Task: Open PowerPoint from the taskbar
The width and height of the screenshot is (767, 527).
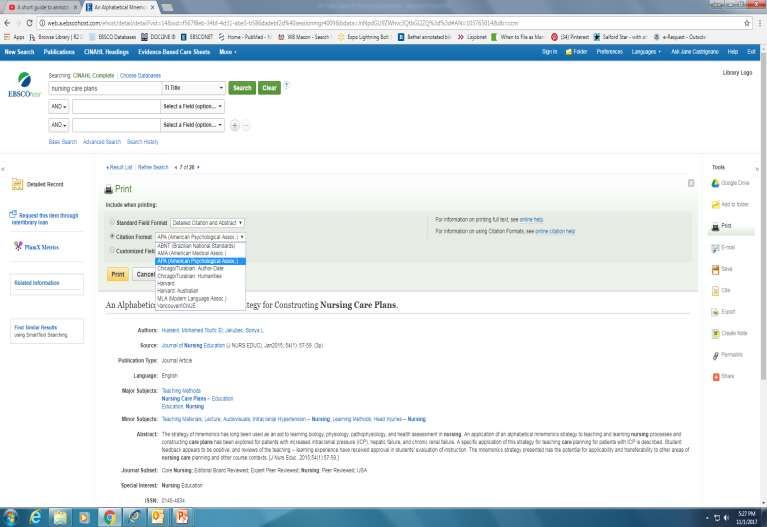Action: 182,517
